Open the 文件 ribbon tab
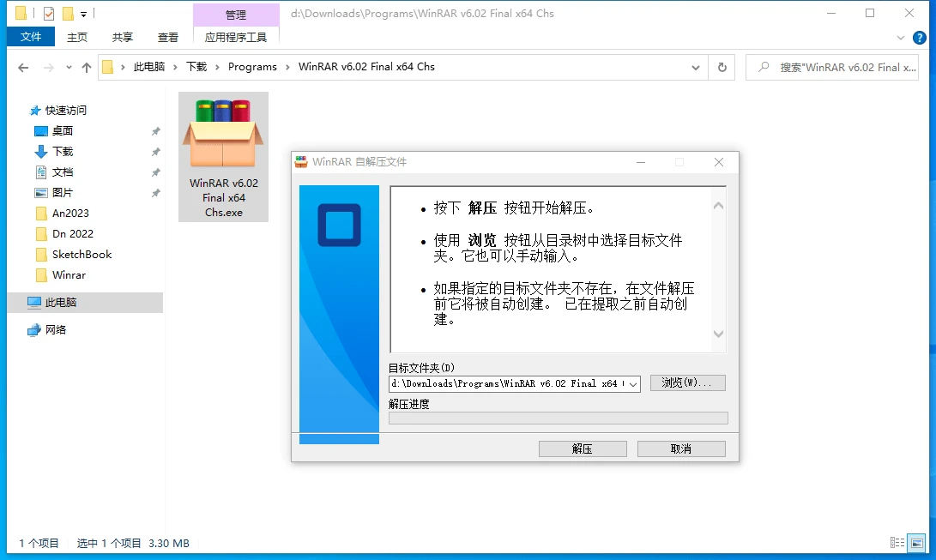The width and height of the screenshot is (936, 560). click(x=30, y=37)
